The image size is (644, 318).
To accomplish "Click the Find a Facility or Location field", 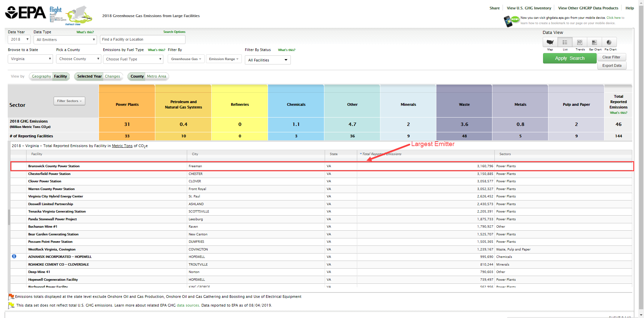I will pos(143,40).
